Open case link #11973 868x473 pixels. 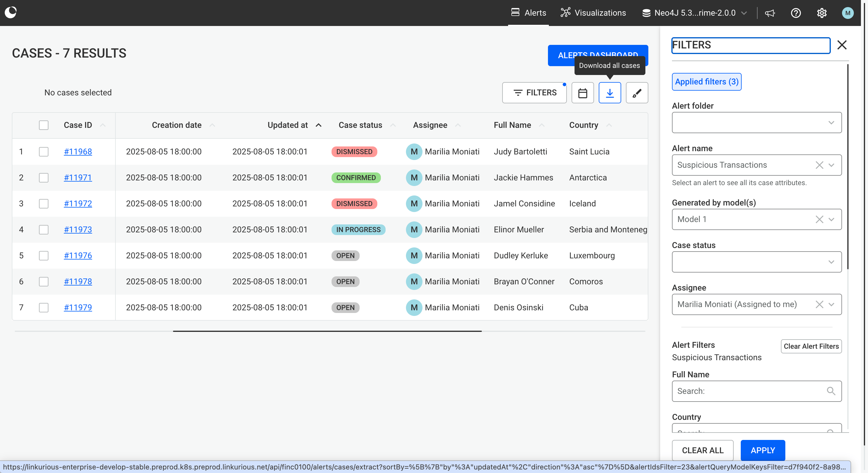coord(78,229)
